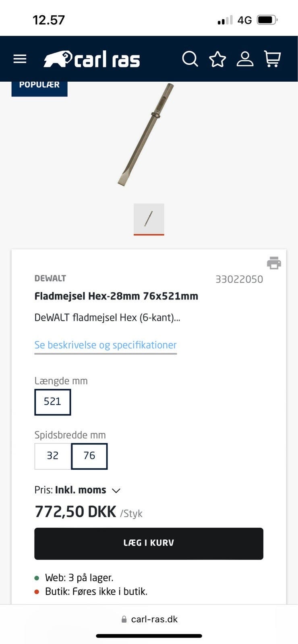Tap the lock icon beside carl-ras.dk

click(124, 619)
